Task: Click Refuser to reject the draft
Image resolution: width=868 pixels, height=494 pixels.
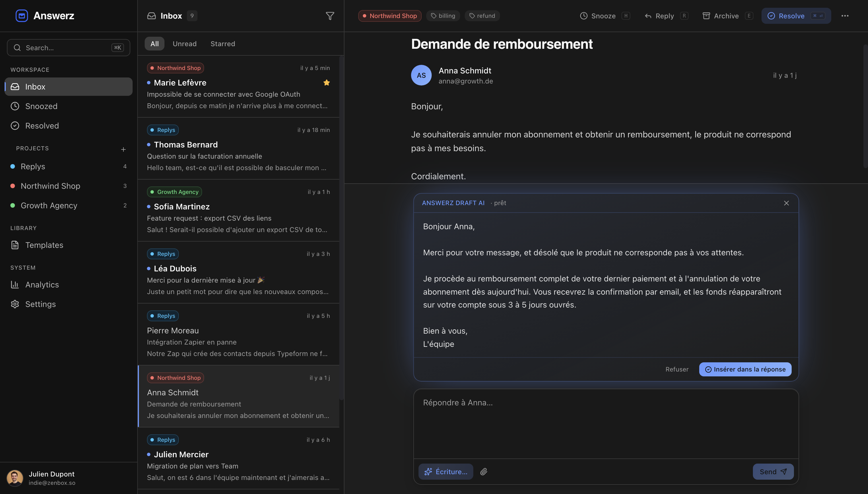Action: (x=677, y=369)
